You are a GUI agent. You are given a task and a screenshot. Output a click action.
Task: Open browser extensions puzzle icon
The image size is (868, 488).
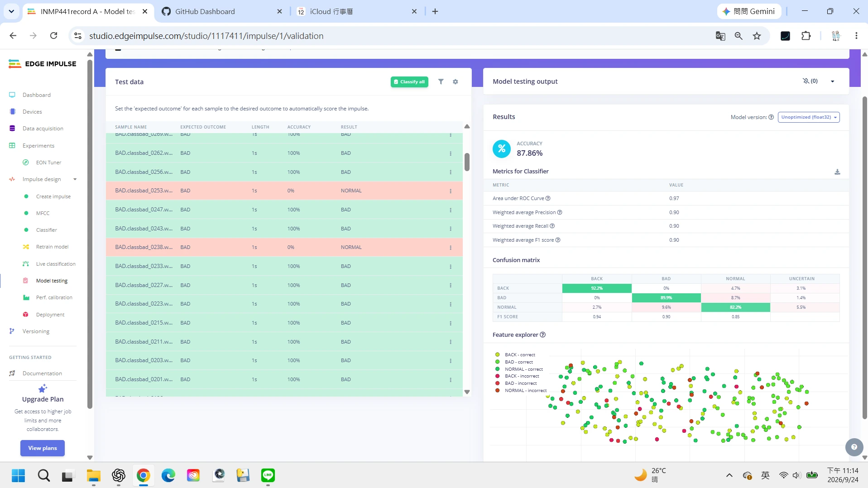[806, 36]
